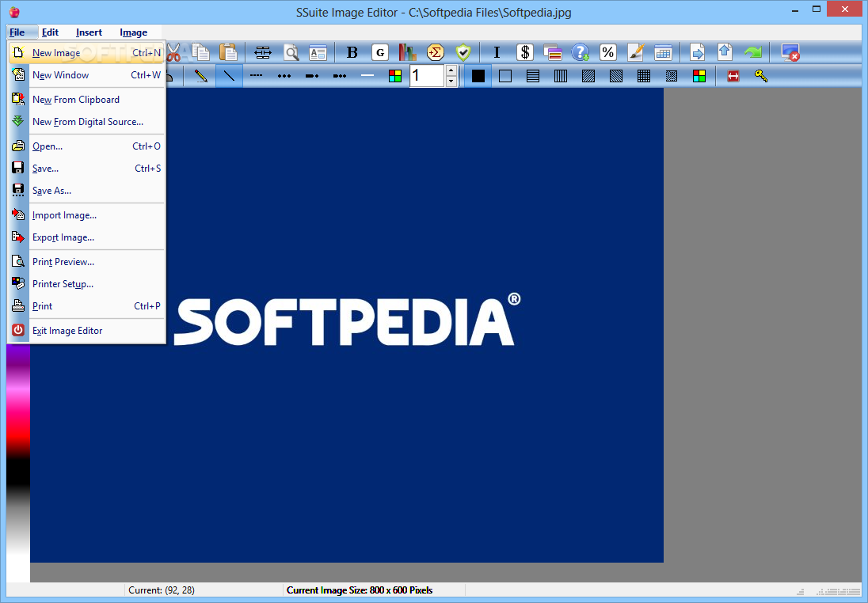Select New From Clipboard

86,100
